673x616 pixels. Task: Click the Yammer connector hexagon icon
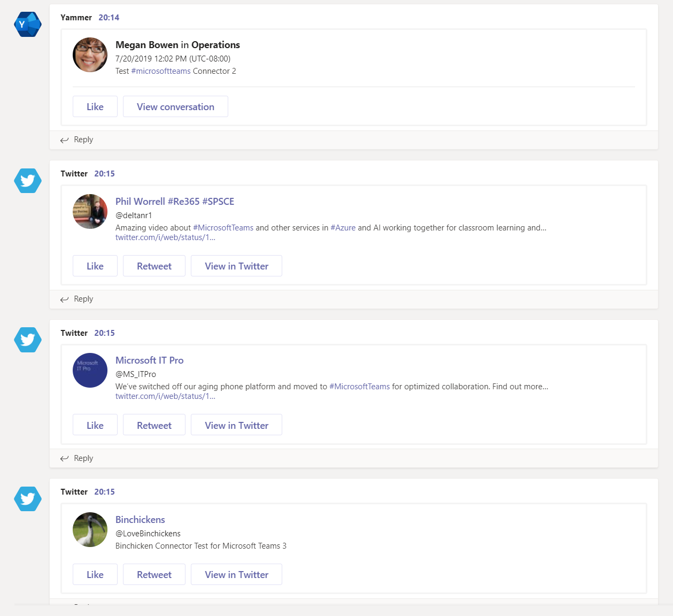tap(28, 25)
